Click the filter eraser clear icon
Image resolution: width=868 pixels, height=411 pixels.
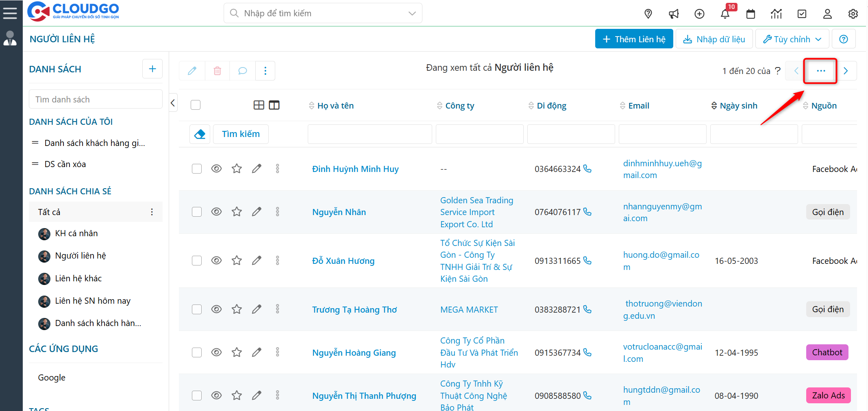tap(200, 134)
